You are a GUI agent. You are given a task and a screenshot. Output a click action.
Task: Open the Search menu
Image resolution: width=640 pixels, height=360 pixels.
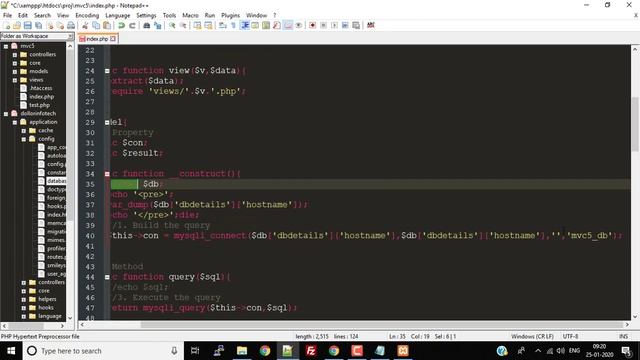point(42,15)
